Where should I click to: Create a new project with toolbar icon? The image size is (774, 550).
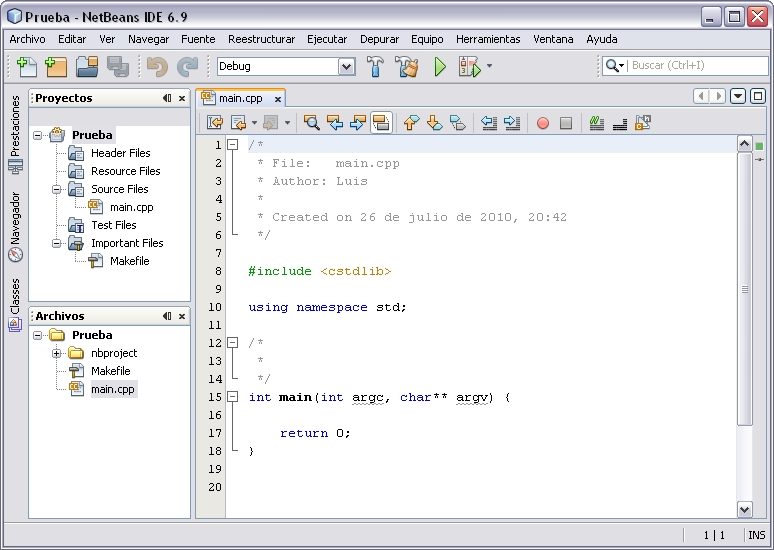[55, 66]
